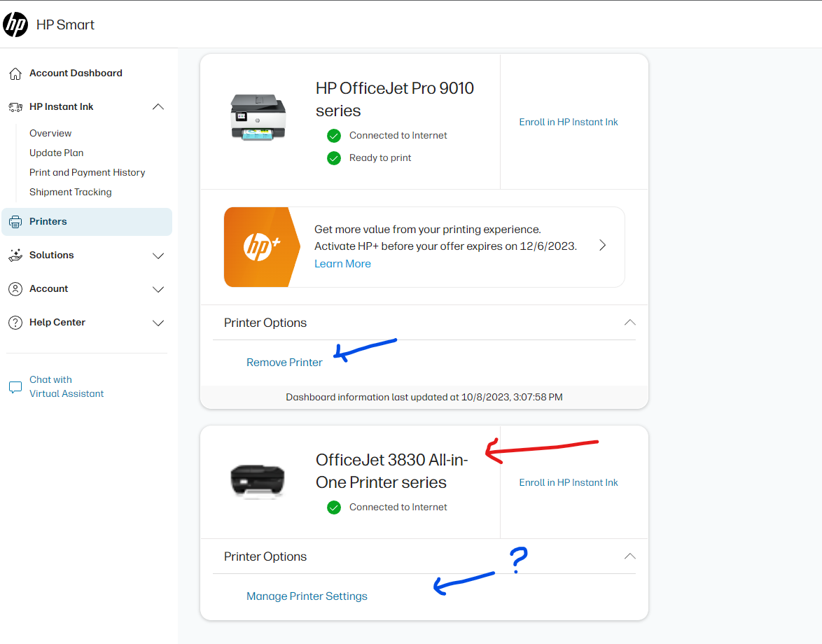Open Manage Printer Settings link

click(307, 596)
